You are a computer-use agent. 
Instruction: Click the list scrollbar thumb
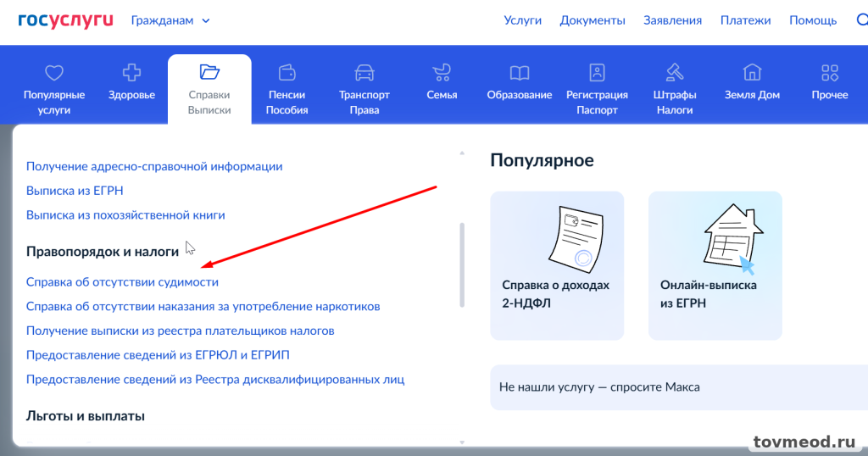coord(462,264)
